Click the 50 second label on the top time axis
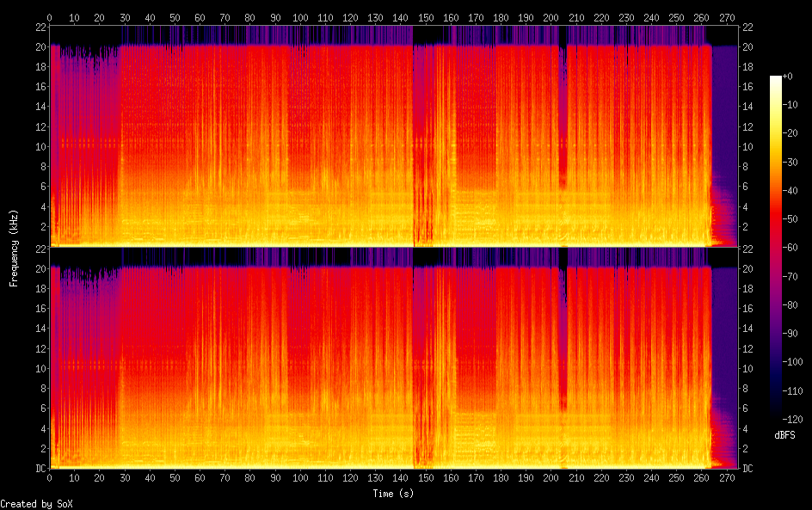Screen dimensions: 812x510 175,17
